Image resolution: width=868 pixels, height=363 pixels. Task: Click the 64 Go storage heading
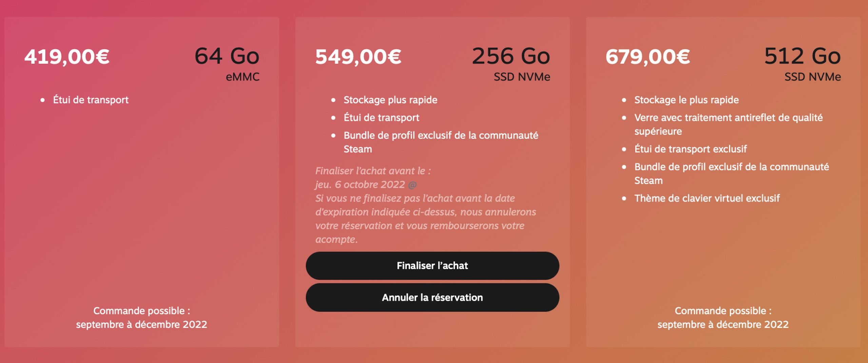coord(227,56)
